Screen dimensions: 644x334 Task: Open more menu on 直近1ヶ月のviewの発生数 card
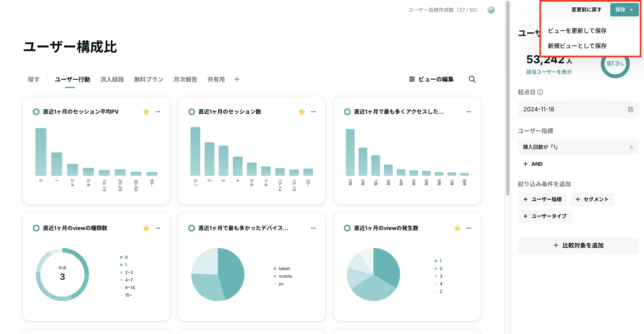[469, 228]
